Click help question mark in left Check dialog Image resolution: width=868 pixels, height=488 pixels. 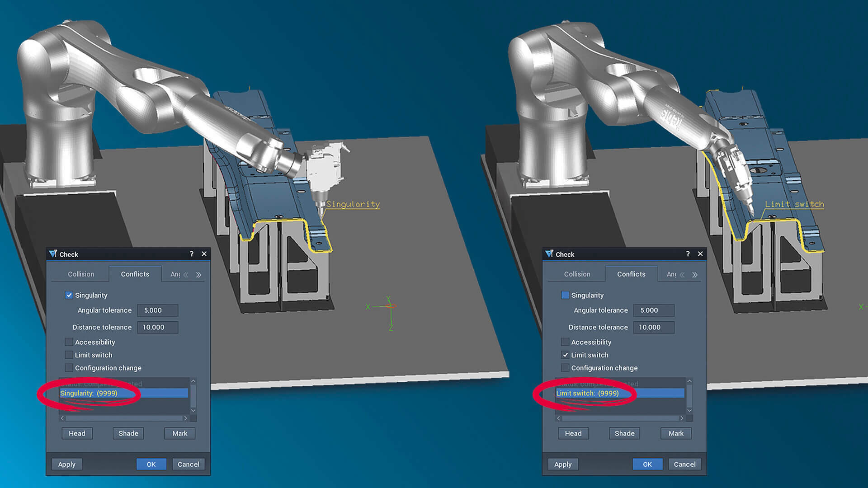point(192,254)
